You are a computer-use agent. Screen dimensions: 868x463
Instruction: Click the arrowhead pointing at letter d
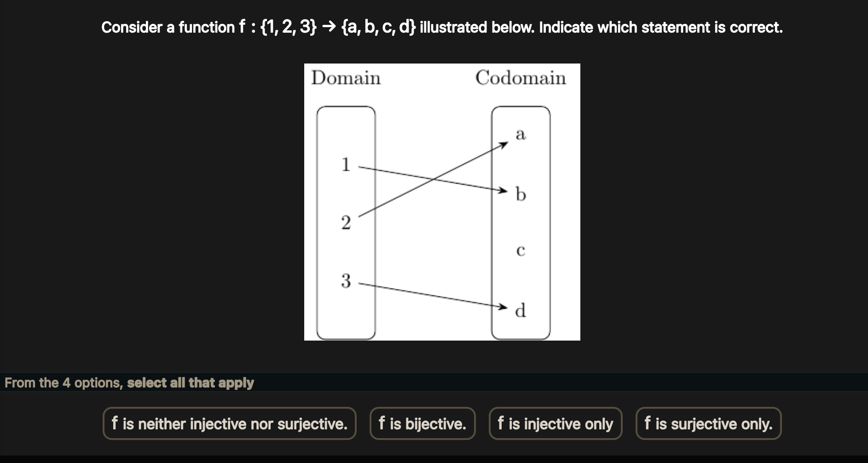coord(503,307)
